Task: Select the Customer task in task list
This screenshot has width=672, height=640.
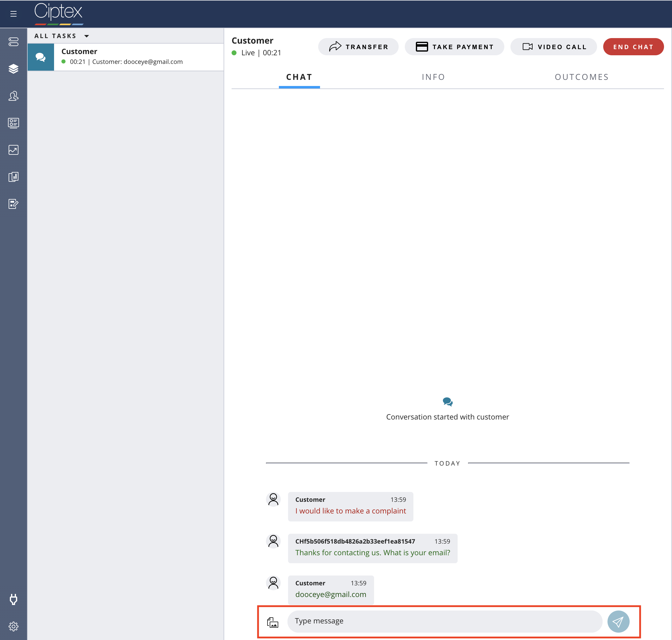Action: click(126, 57)
